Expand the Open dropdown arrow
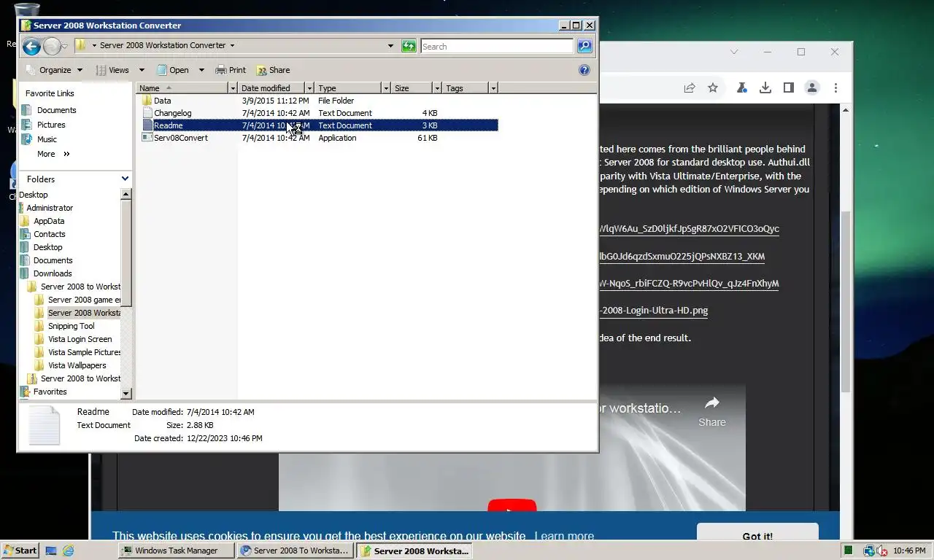934x560 pixels. 200,70
